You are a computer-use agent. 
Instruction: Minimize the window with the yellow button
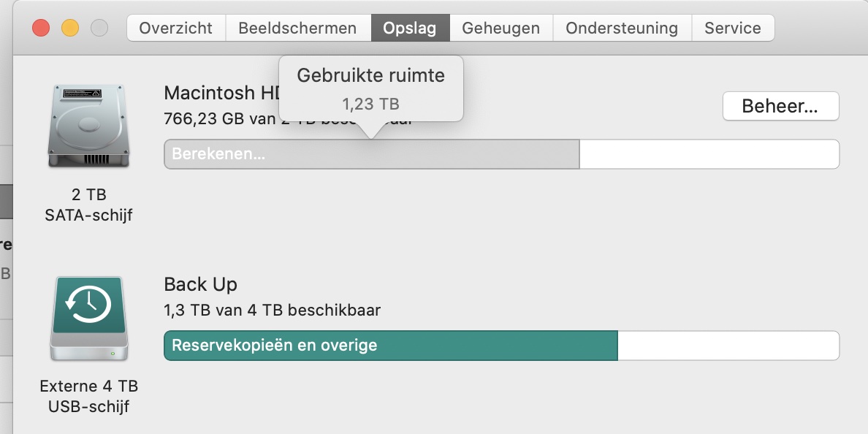point(70,28)
